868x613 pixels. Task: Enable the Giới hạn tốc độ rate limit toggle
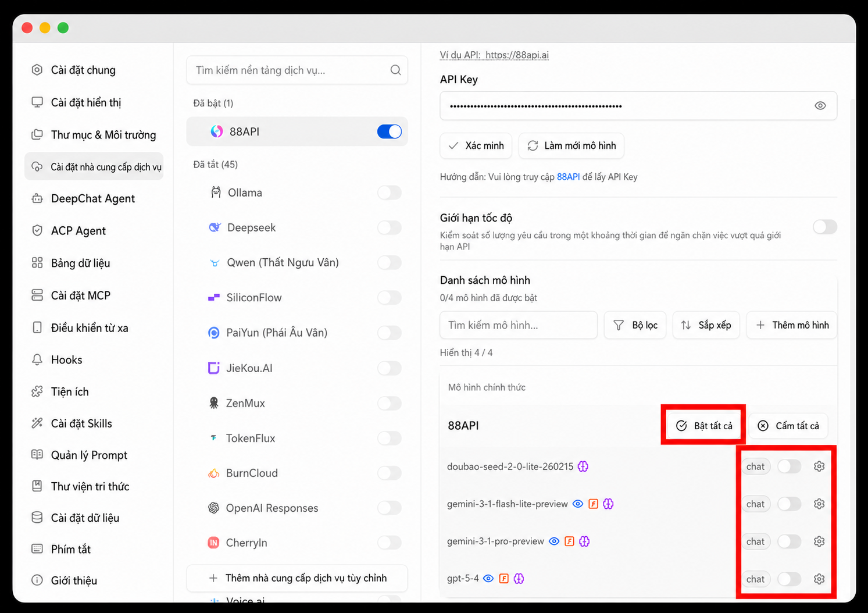coord(825,227)
